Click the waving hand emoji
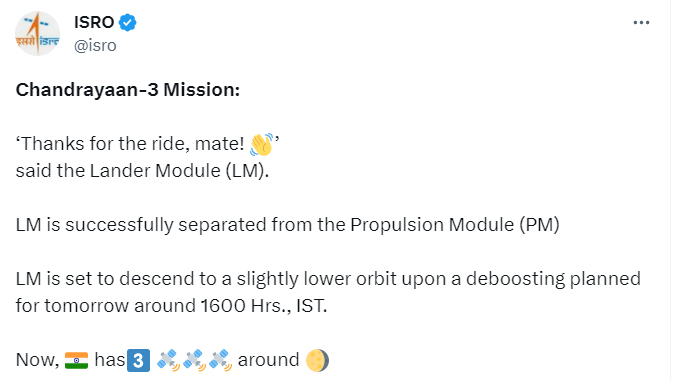This screenshot has height=380, width=680. click(262, 144)
